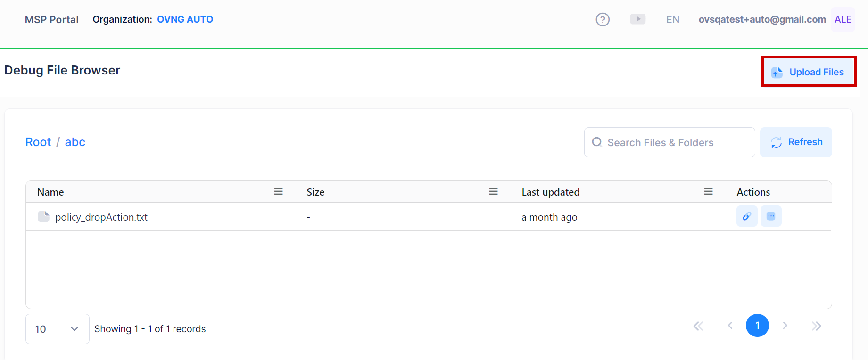Open the help question mark icon
The image size is (868, 360).
[603, 19]
